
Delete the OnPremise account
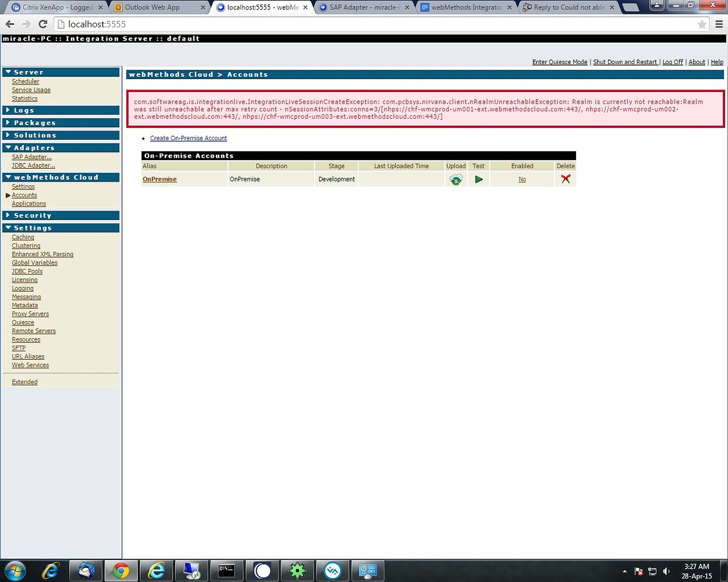[x=566, y=179]
